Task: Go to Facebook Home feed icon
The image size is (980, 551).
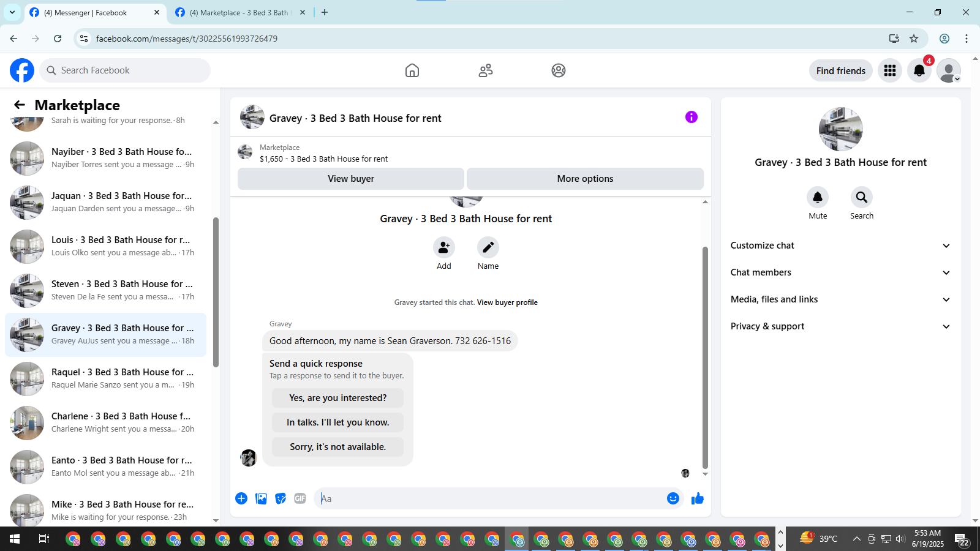Action: tap(412, 70)
